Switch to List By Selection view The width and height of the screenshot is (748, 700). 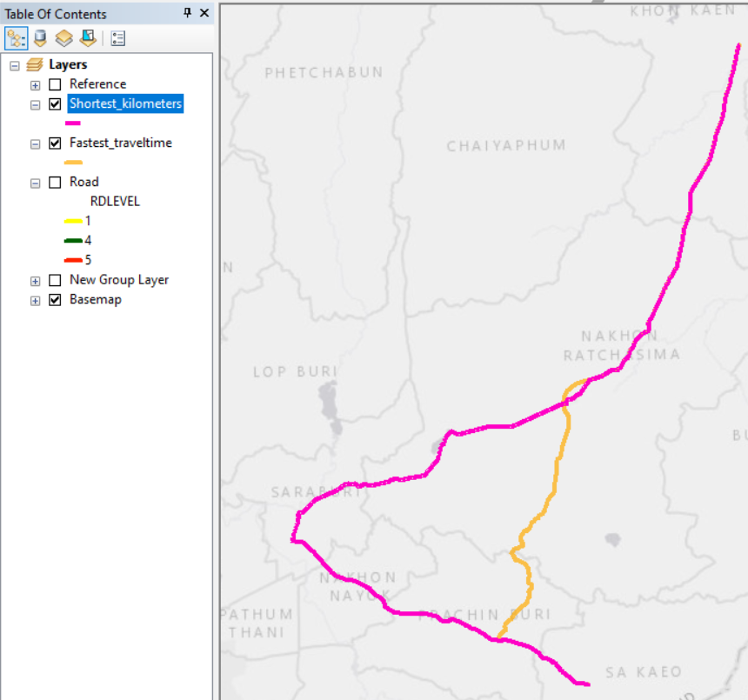tap(87, 38)
